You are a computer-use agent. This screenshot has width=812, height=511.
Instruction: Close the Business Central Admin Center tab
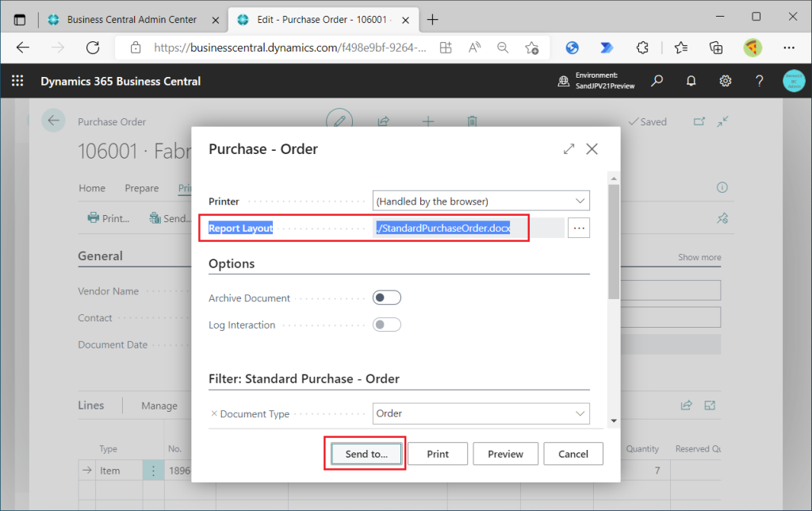coord(216,20)
